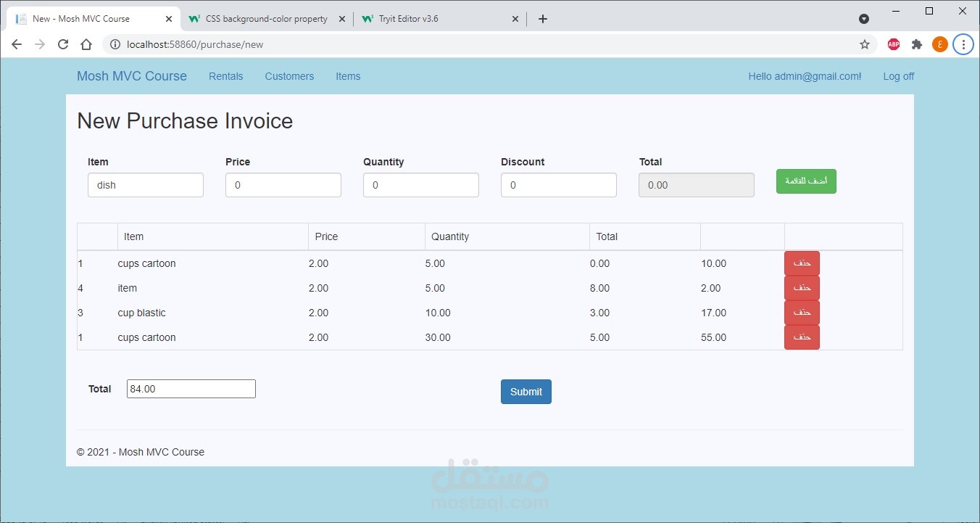Delete the item row
Viewport: 980px width, 523px height.
click(802, 288)
